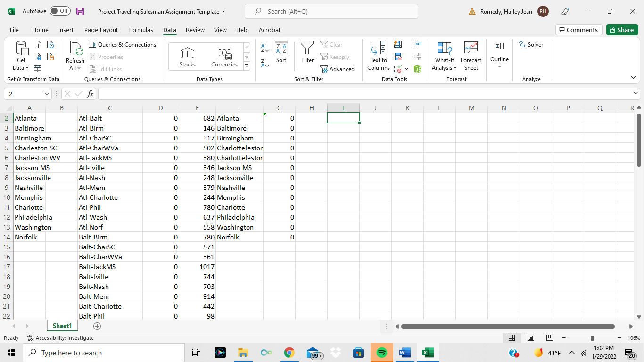Switch to the Review tab
644x362 pixels.
[x=195, y=30]
